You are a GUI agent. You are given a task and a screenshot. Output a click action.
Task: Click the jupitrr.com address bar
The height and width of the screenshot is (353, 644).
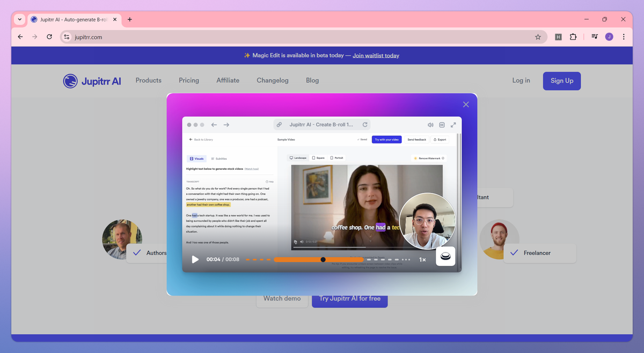[303, 37]
